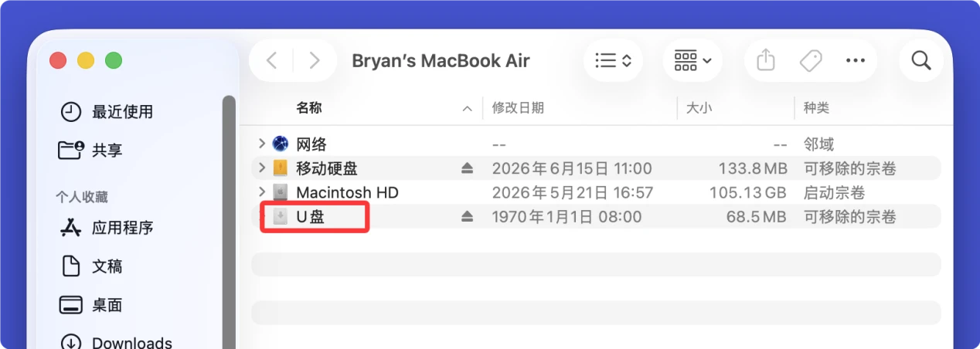Viewport: 980px width, 349px height.
Task: Go forward with the right chevron button
Action: pos(314,60)
